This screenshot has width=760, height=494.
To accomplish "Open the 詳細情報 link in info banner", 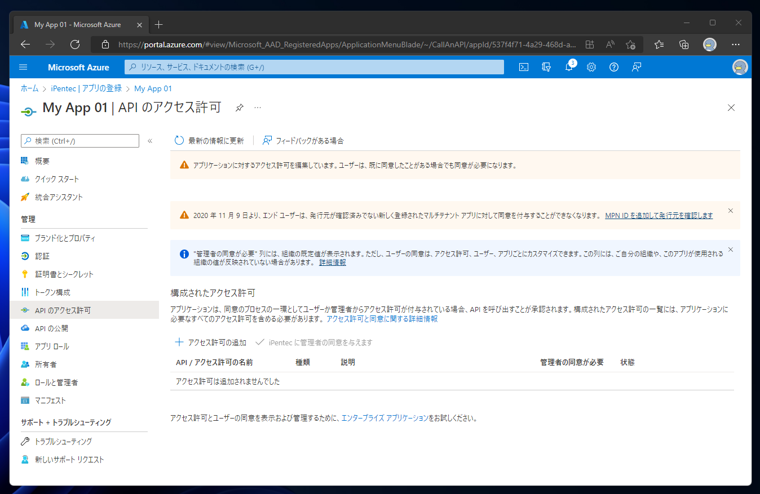I will click(332, 262).
